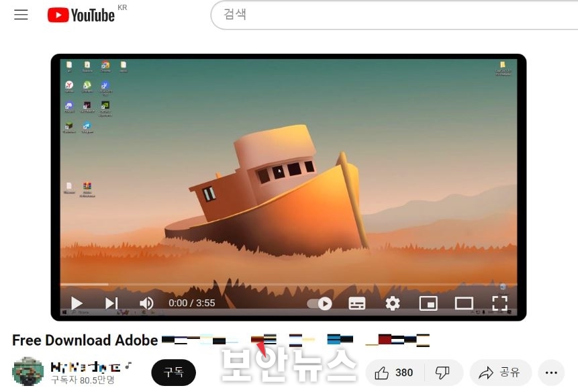The width and height of the screenshot is (578, 392).
Task: Go to the YouTube home logo
Action: pos(81,15)
